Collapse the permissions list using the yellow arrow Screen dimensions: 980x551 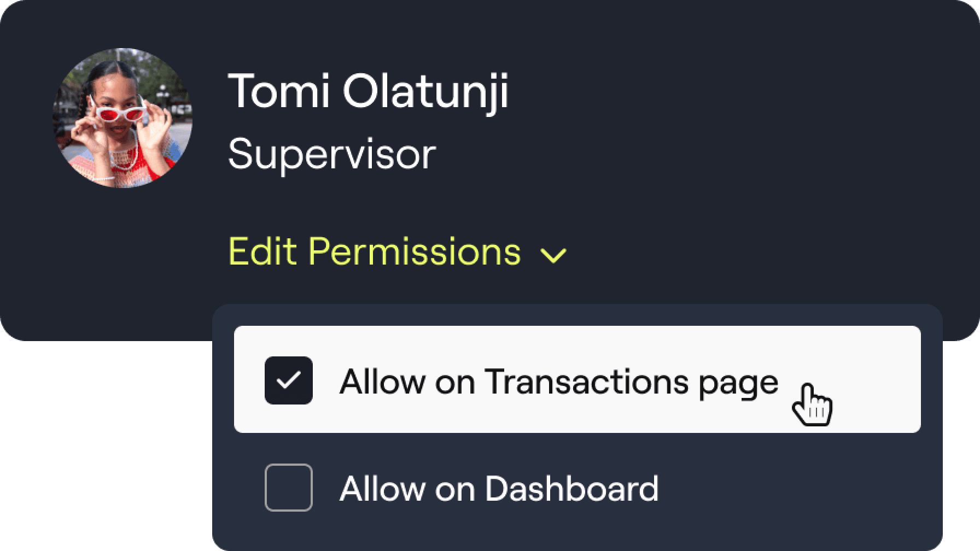pos(553,255)
